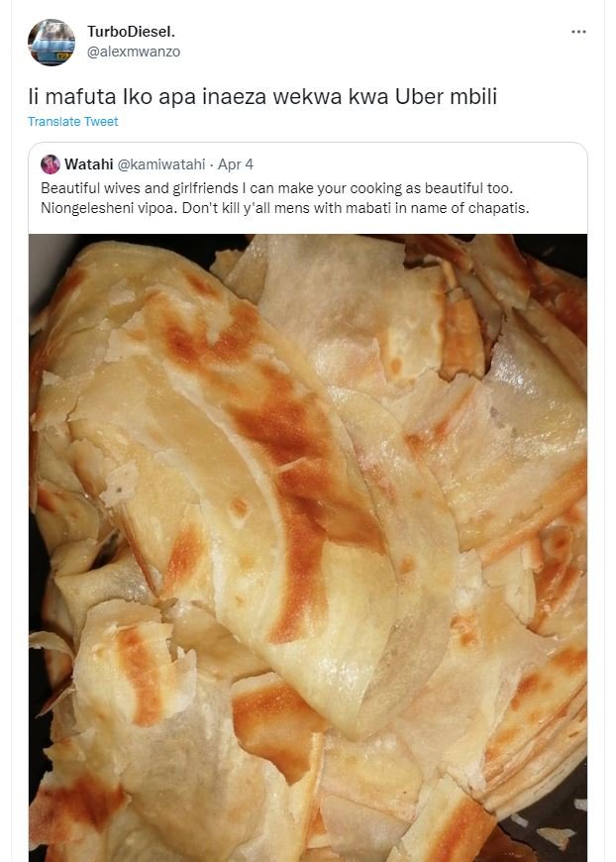Open the chapati photo in the quoted tweet

(x=307, y=547)
